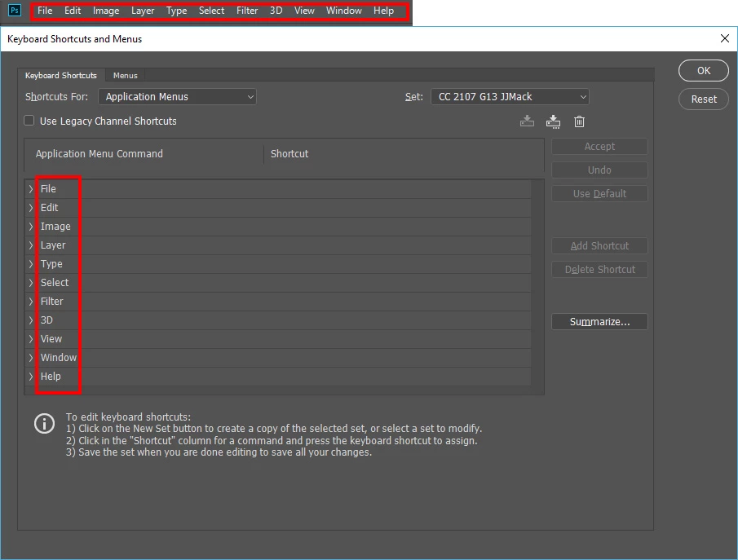Select the 3D row in the command list
This screenshot has height=560, width=738.
278,320
